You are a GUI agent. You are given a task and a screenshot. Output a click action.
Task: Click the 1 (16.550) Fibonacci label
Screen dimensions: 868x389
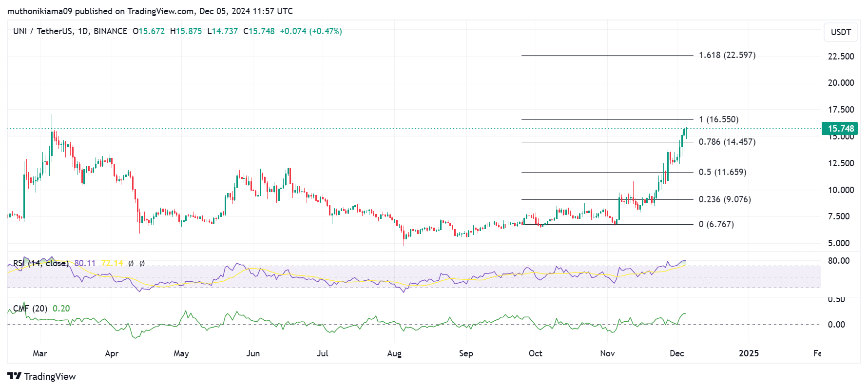pyautogui.click(x=718, y=119)
